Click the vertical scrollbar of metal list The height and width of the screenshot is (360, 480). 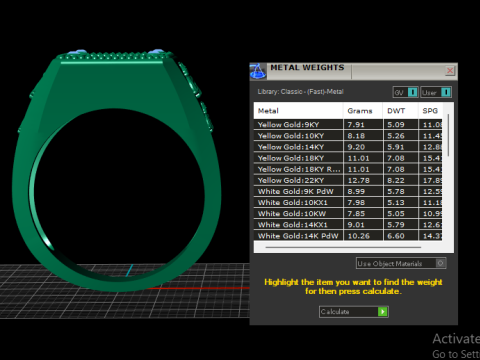[448, 135]
